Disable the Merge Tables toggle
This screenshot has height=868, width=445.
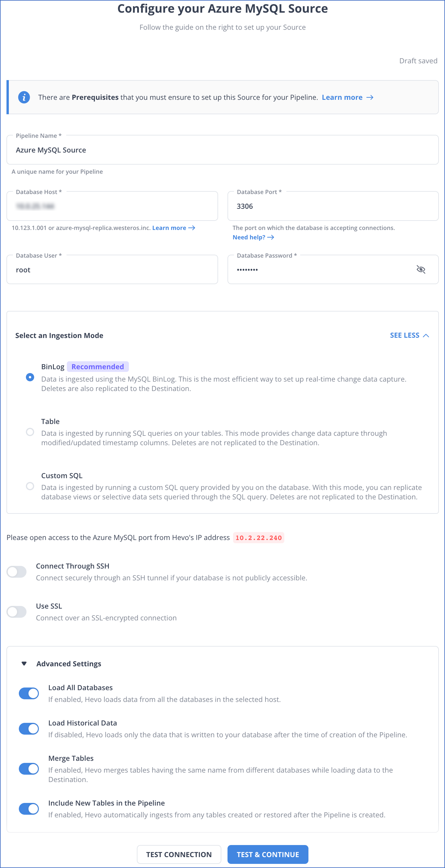click(29, 769)
